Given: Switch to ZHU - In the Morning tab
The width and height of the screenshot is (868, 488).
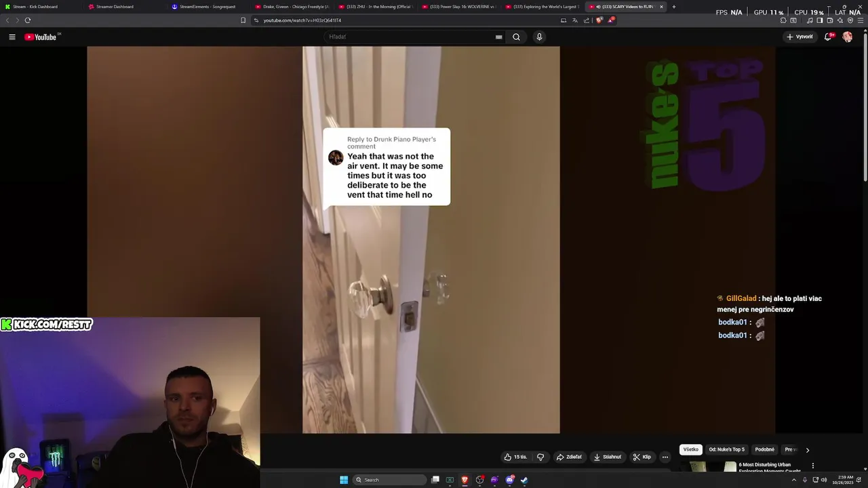Looking at the screenshot, I should (x=376, y=7).
